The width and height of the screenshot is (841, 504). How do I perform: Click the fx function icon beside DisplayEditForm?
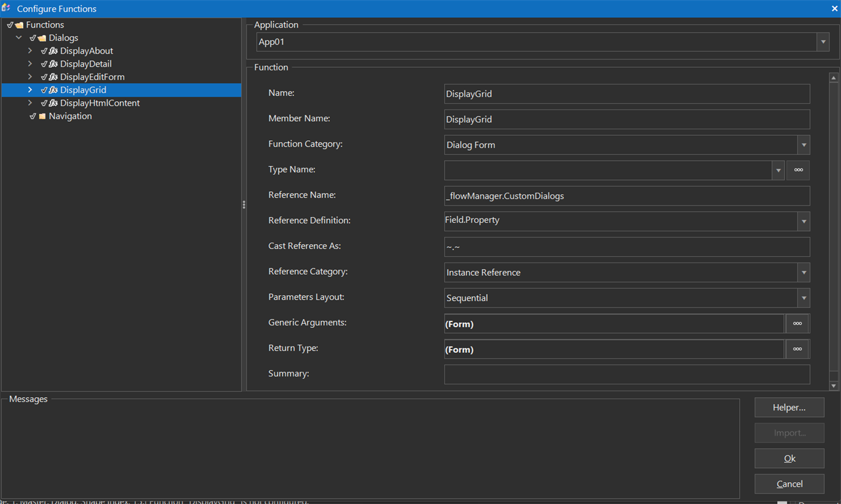(x=53, y=77)
